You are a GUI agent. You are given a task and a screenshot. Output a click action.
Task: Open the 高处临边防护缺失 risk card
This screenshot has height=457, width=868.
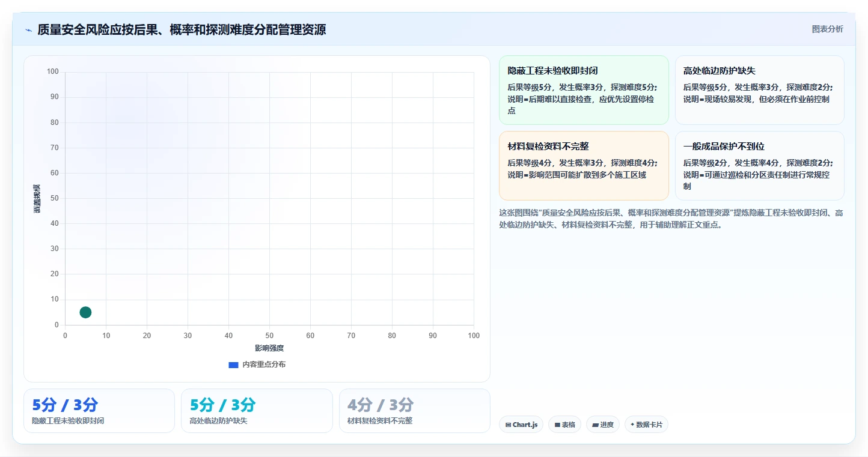click(760, 90)
